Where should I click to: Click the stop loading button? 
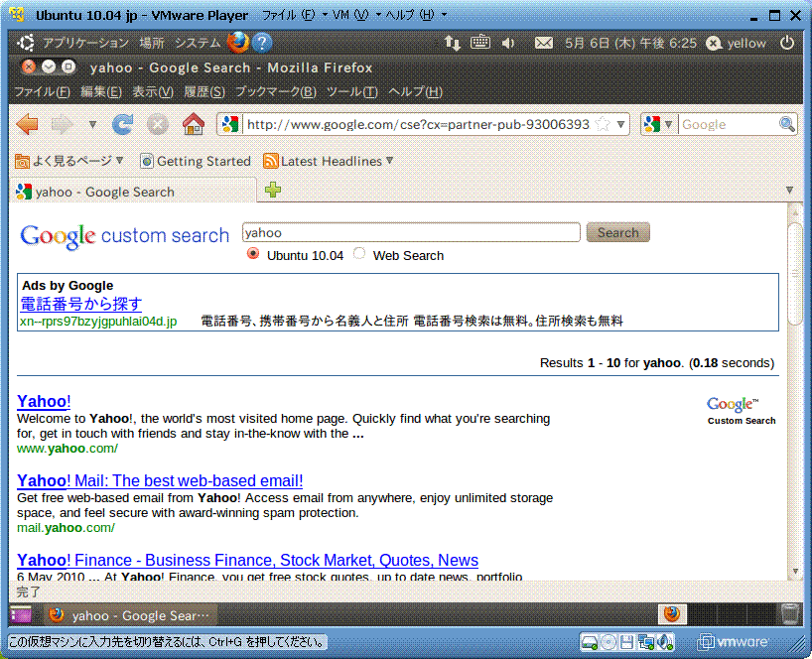pyautogui.click(x=158, y=124)
